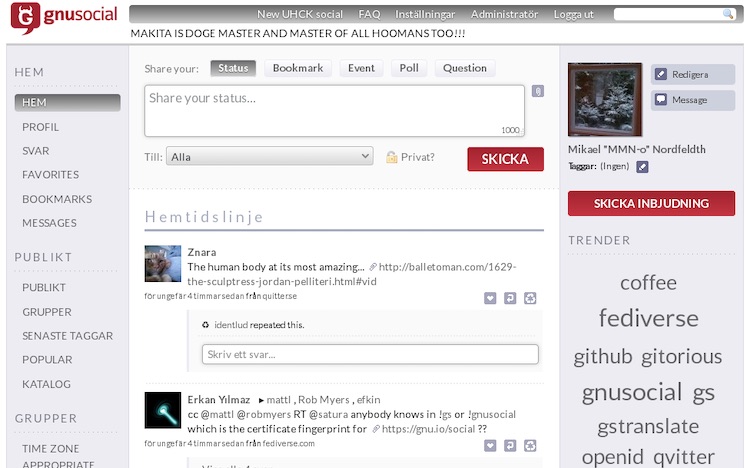Open SVAR in the sidebar
This screenshot has height=468, width=750.
tap(36, 151)
